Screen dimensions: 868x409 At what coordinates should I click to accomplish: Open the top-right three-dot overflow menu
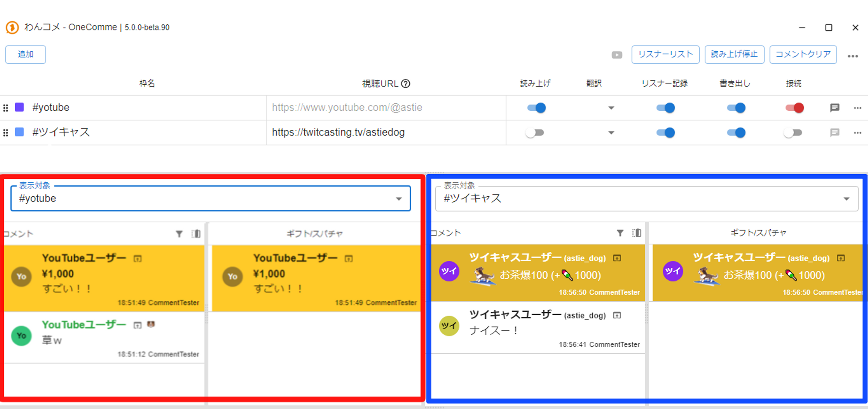[x=852, y=56]
